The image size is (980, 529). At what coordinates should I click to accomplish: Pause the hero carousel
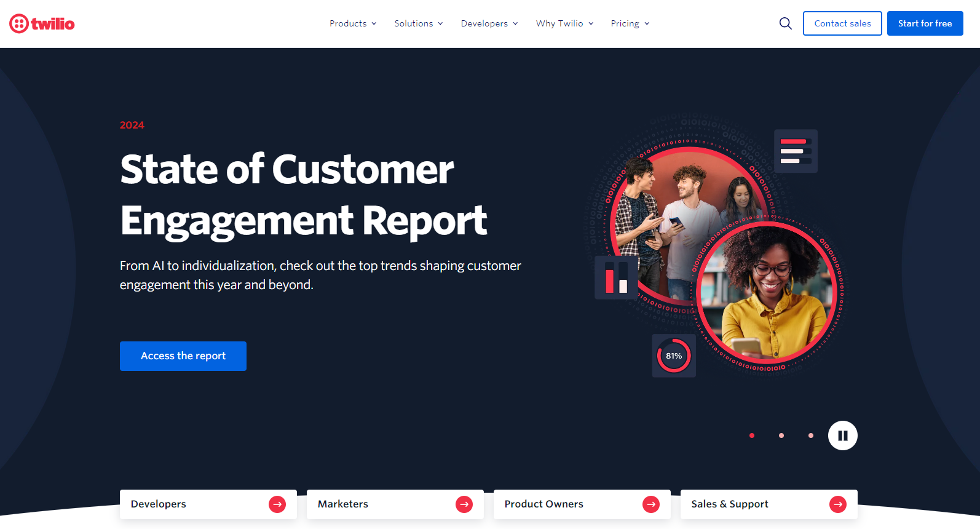pyautogui.click(x=842, y=436)
